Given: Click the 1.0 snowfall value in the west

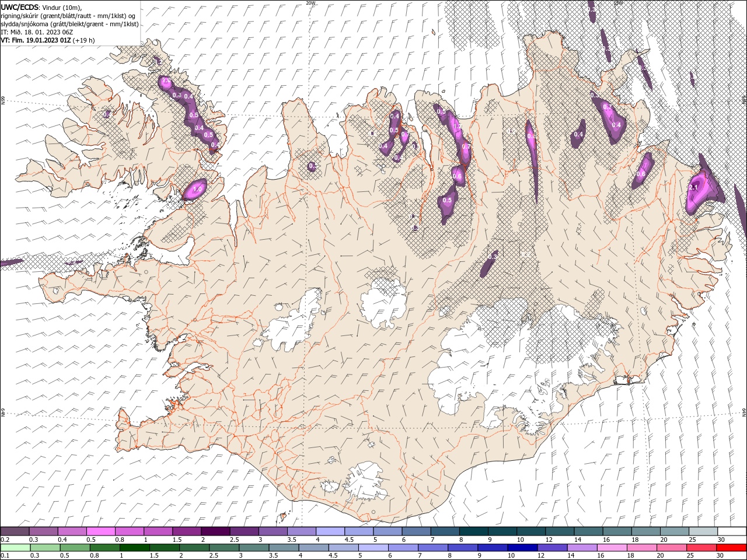Looking at the screenshot, I should [197, 189].
